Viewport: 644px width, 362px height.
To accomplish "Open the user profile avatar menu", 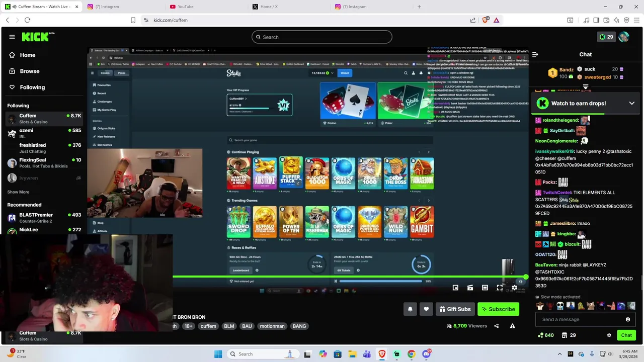I will [624, 37].
